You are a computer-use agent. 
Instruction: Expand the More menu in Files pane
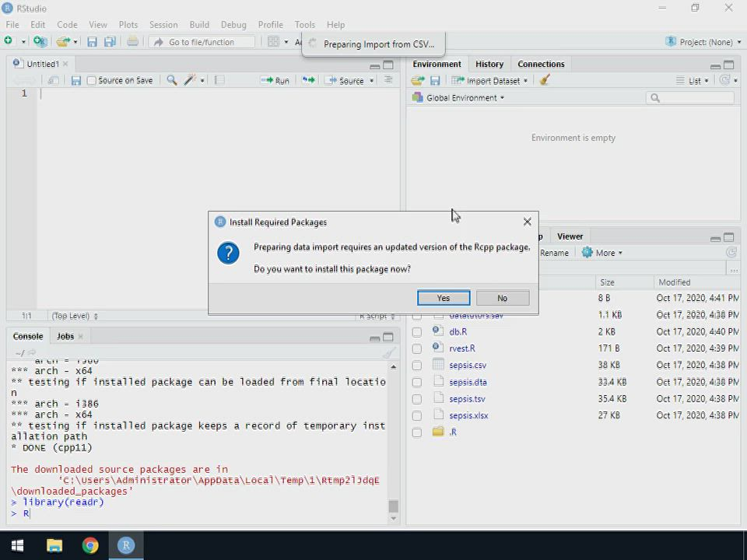(x=602, y=253)
